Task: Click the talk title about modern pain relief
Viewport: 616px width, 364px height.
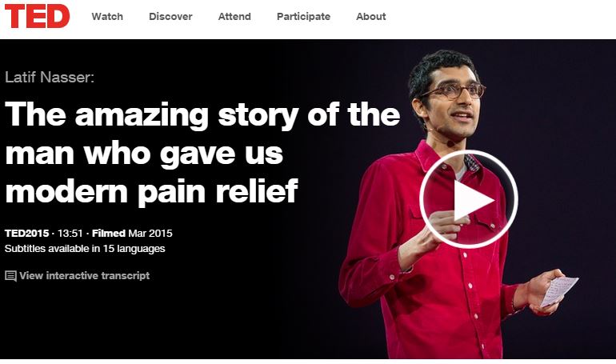Action: 202,153
